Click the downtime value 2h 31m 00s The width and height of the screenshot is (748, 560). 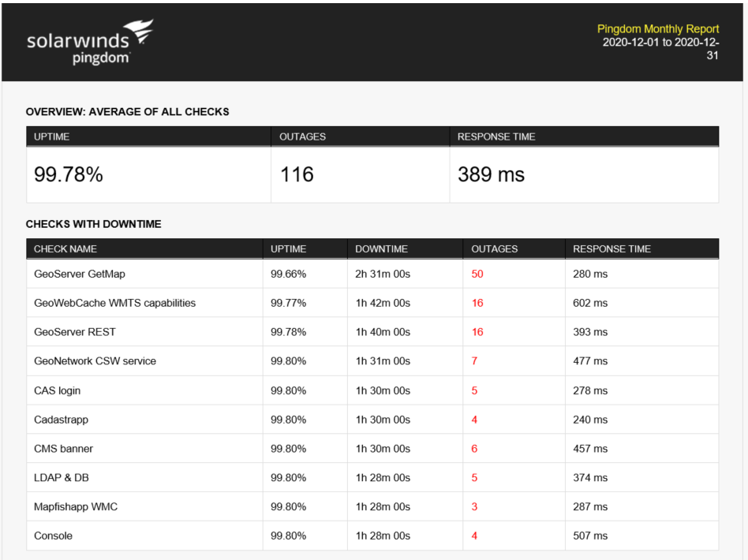[383, 274]
